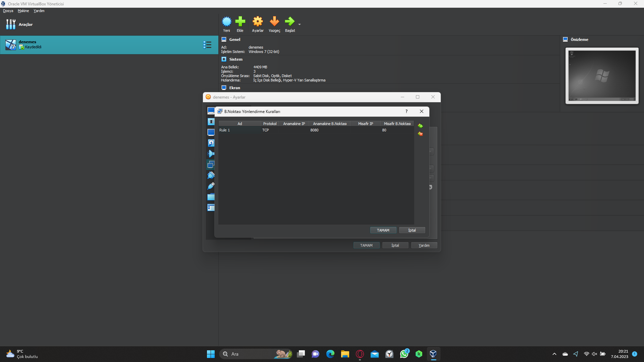Open the Makine menu
The image size is (644, 362).
(23, 11)
